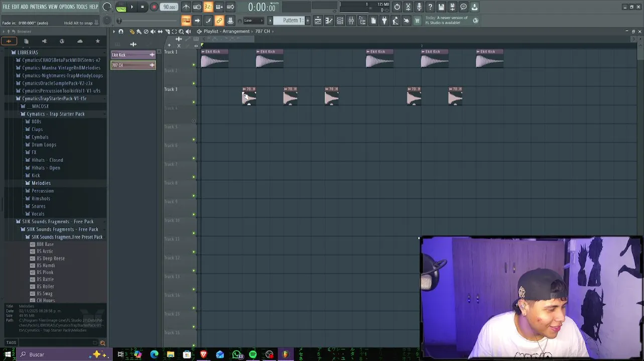The image size is (644, 361).
Task: Click the undo history icon
Action: point(397,7)
